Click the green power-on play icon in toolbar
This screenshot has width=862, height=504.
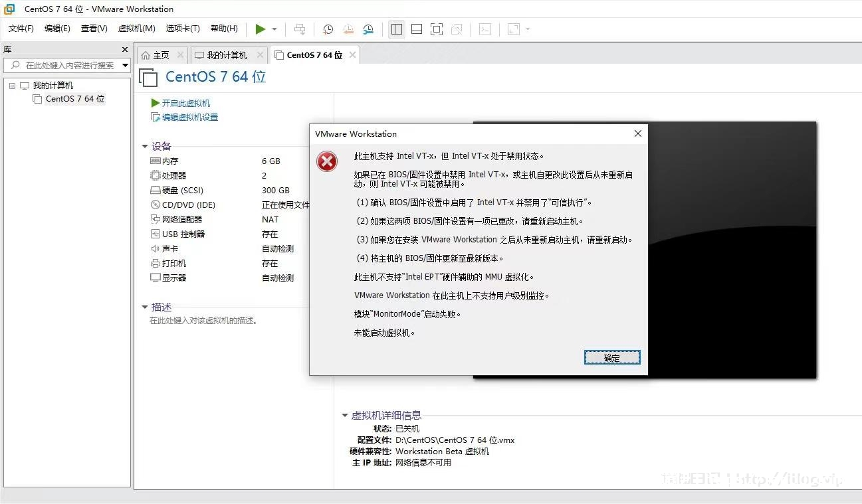pos(261,29)
